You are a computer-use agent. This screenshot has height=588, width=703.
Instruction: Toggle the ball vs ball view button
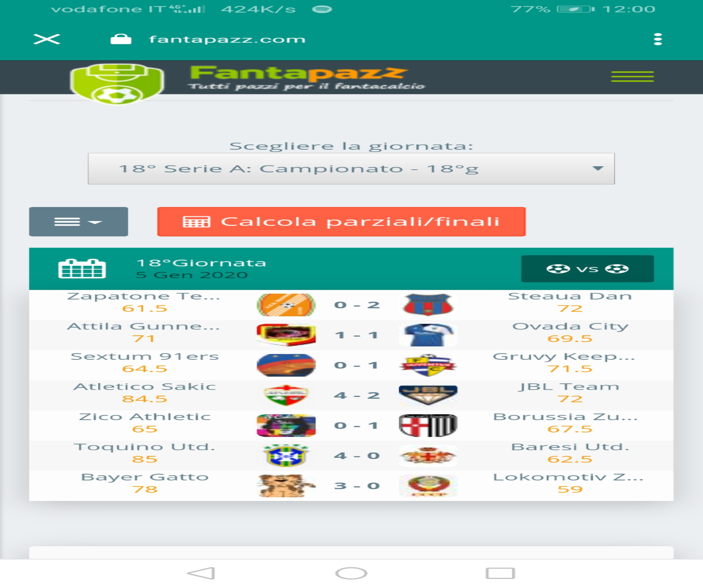(587, 269)
